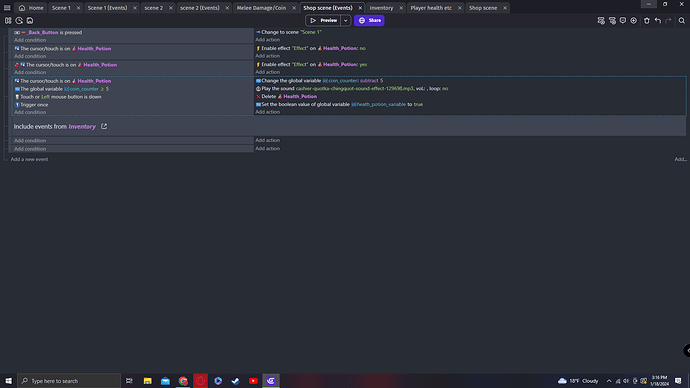Open Task View on taskbar

pyautogui.click(x=129, y=381)
